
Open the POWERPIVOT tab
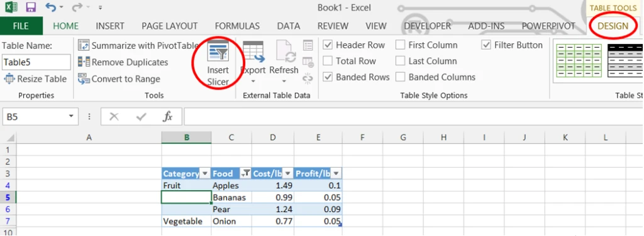click(x=548, y=26)
